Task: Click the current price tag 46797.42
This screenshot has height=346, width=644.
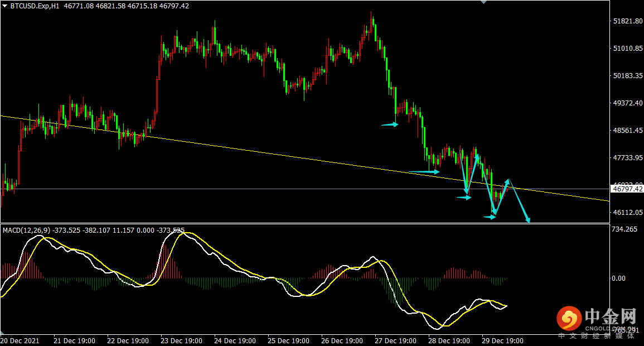Action: click(x=627, y=189)
